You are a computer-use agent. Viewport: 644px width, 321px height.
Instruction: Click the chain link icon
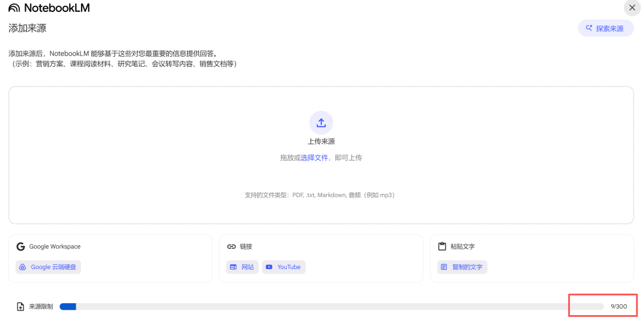[231, 246]
